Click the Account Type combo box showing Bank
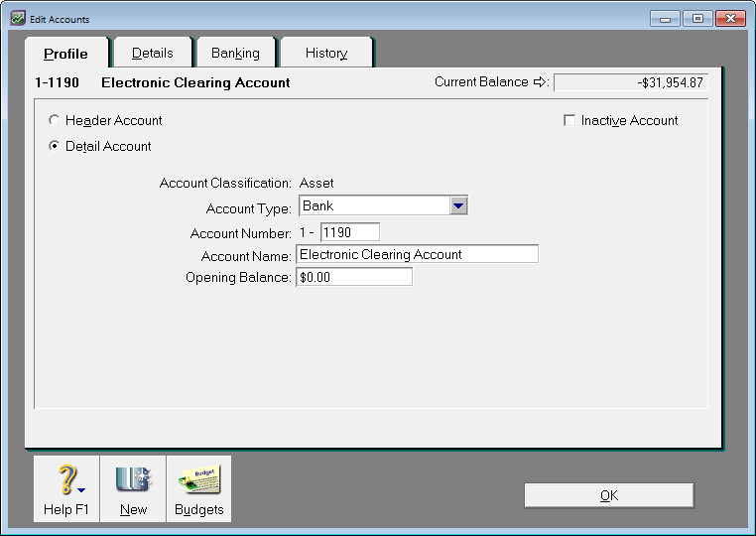Viewport: 756px width, 536px height. pos(373,205)
